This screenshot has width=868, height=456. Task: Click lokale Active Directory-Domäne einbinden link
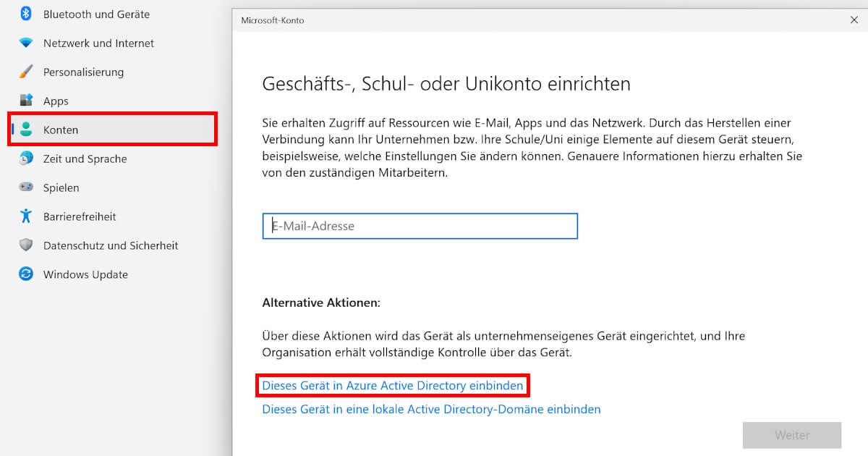coord(431,409)
